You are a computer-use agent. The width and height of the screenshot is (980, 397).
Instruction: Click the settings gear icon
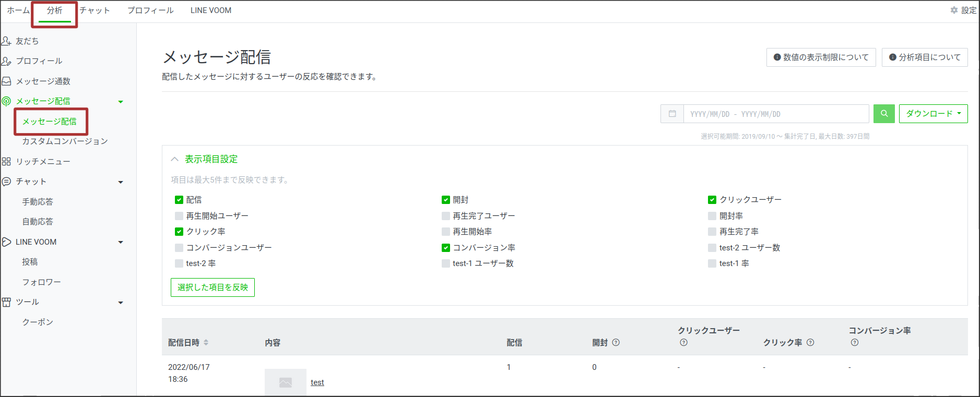(954, 10)
